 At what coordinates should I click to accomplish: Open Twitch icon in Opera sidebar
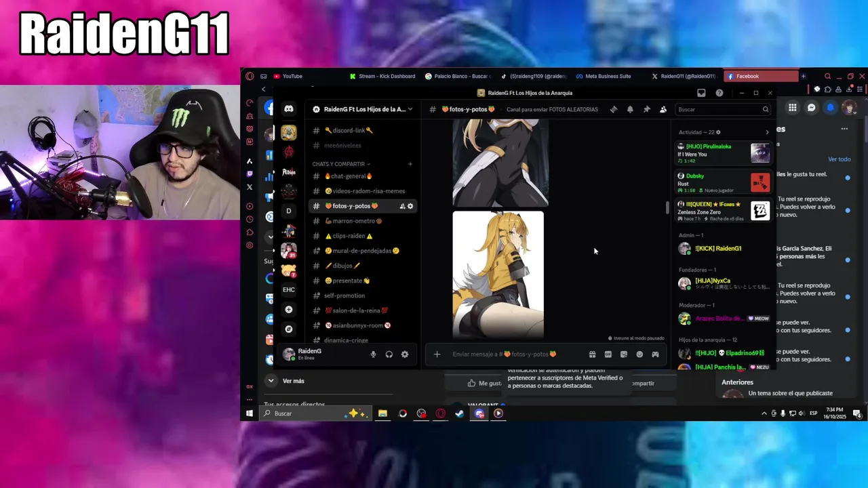tap(250, 174)
